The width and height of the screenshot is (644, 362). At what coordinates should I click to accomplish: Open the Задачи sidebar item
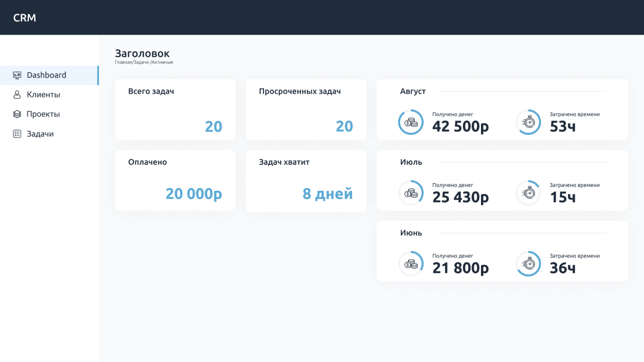pos(40,134)
